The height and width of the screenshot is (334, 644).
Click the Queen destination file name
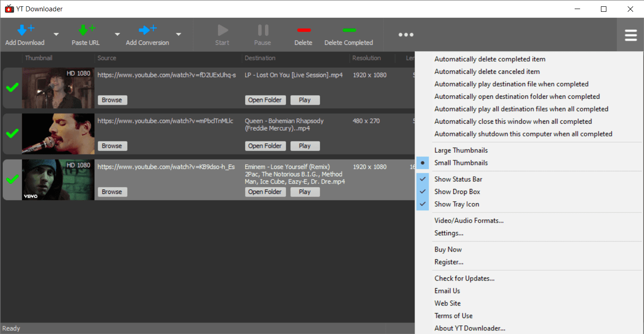point(284,125)
